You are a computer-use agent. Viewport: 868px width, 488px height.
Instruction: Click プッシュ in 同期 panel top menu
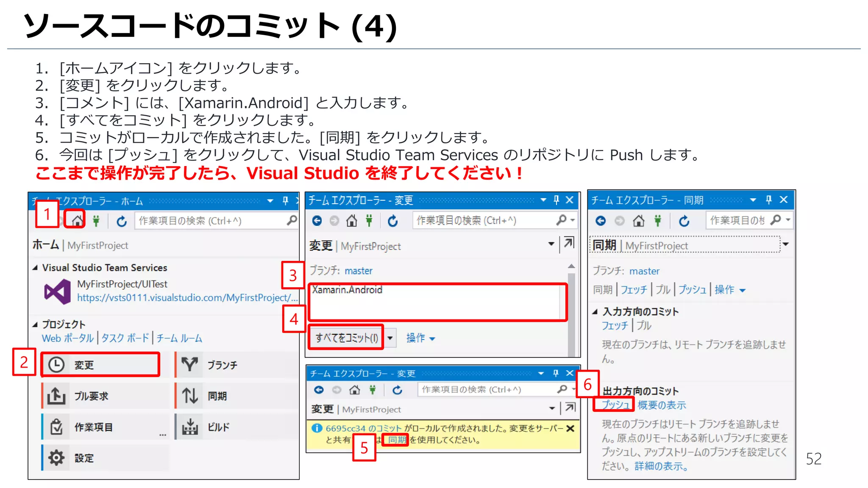coord(693,290)
